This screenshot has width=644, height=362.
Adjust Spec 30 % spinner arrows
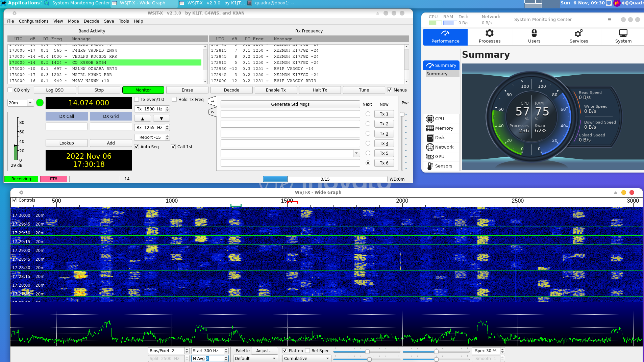(x=502, y=351)
